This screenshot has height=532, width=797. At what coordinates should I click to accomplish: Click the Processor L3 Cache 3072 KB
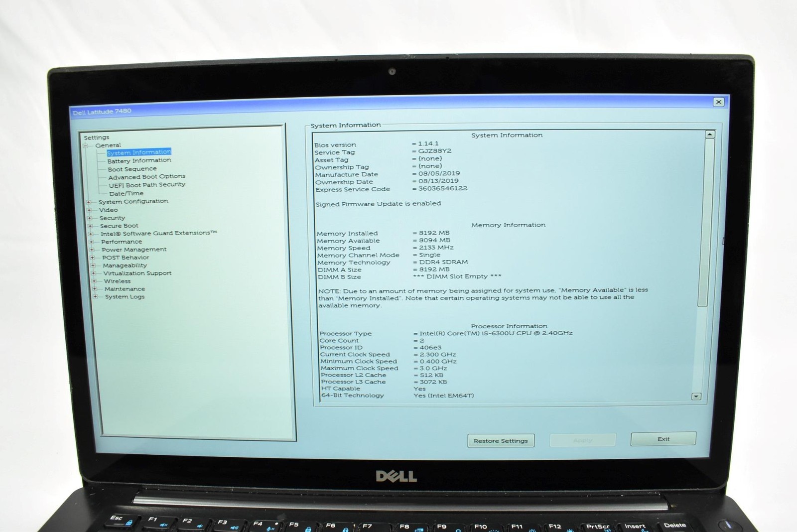433,382
